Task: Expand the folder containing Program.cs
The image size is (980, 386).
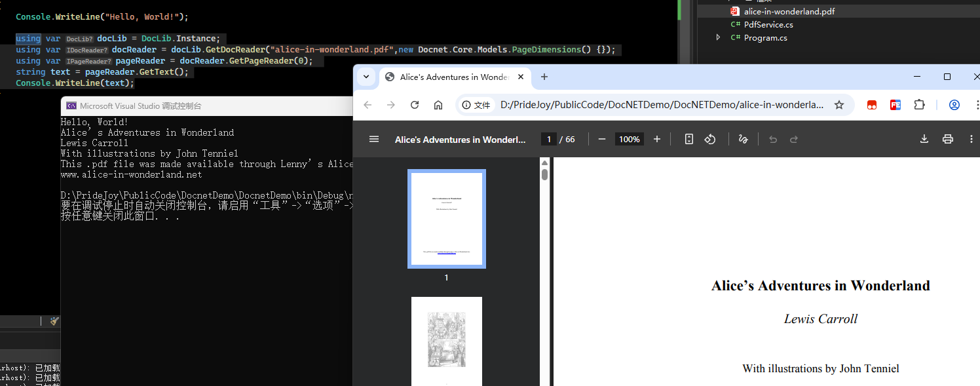Action: [717, 37]
